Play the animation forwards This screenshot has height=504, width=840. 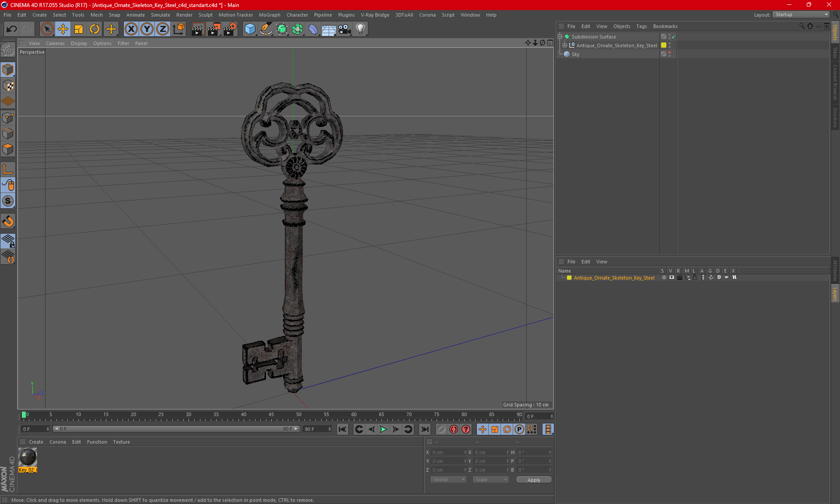point(383,429)
